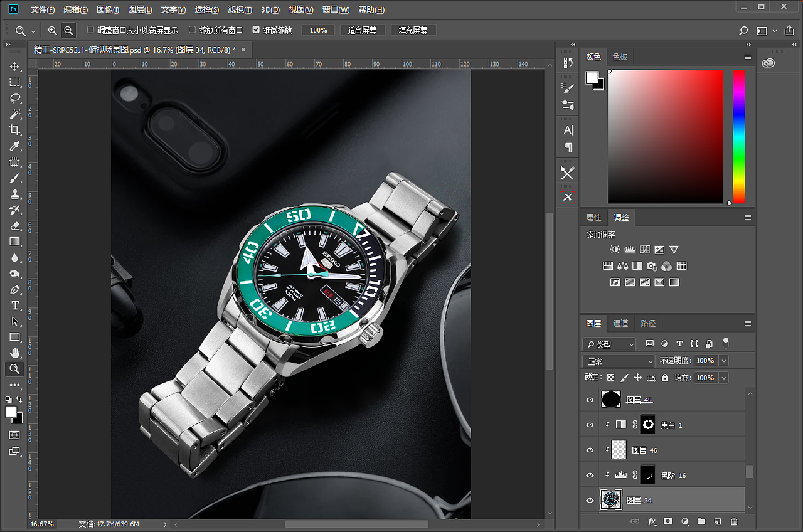Add a Color Balance adjustment
This screenshot has height=532, width=803.
pyautogui.click(x=622, y=266)
